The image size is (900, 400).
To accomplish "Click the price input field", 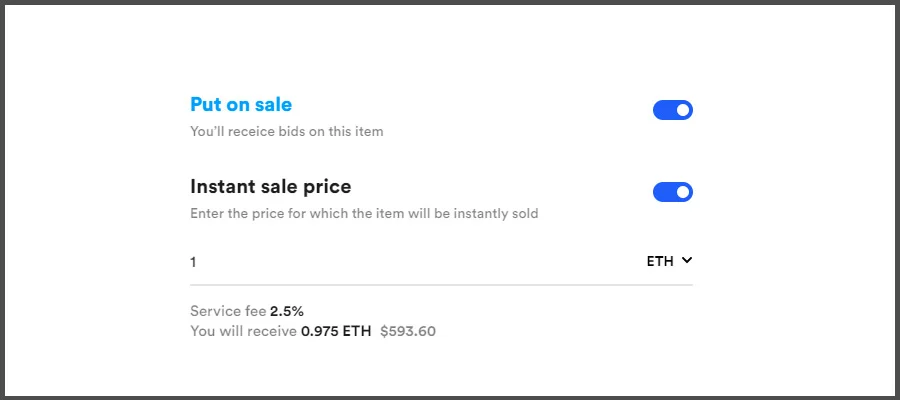I will (400, 262).
